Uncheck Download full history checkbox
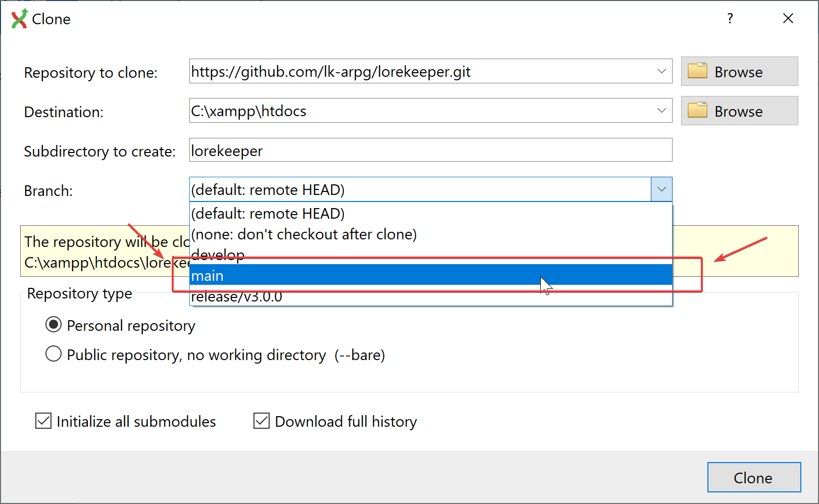The height and width of the screenshot is (504, 819). tap(262, 421)
